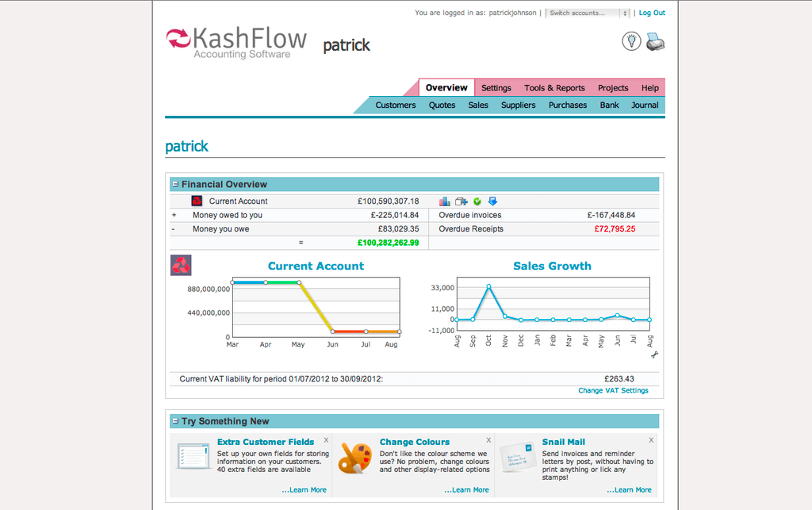Click the wrench icon below Sales Growth chart
This screenshot has width=812, height=510.
(654, 355)
